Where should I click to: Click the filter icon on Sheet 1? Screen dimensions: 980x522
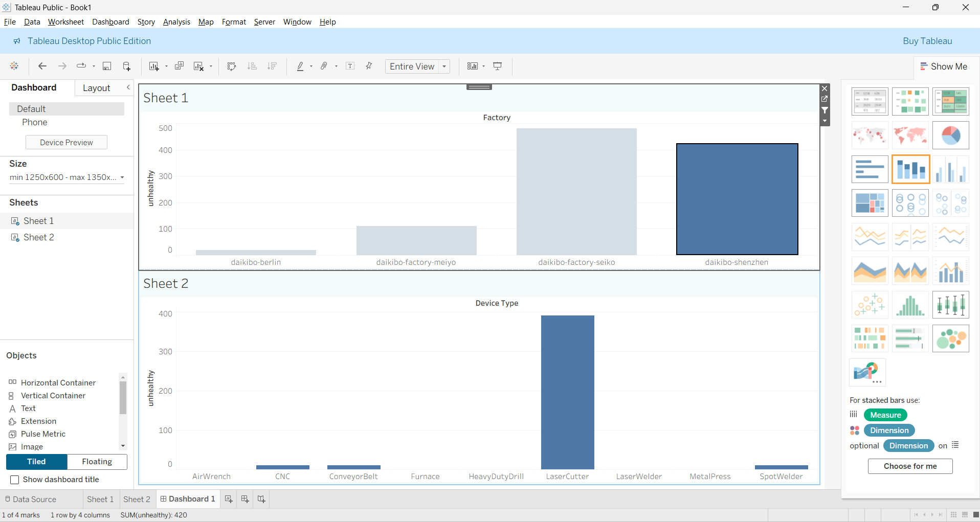(x=825, y=110)
